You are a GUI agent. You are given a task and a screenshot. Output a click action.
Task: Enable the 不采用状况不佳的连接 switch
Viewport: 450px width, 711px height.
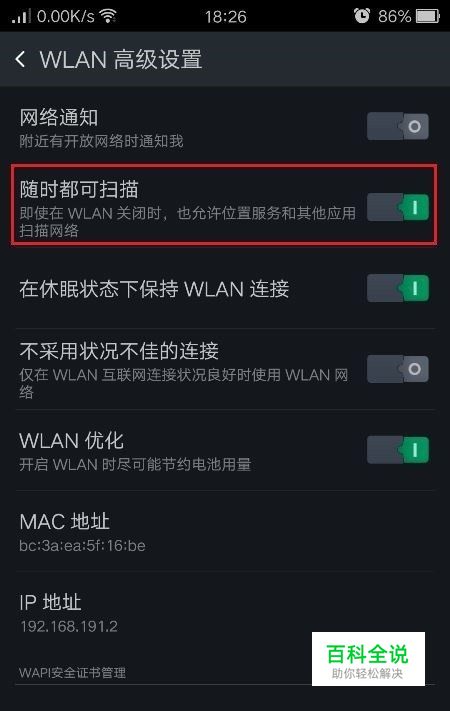(398, 369)
